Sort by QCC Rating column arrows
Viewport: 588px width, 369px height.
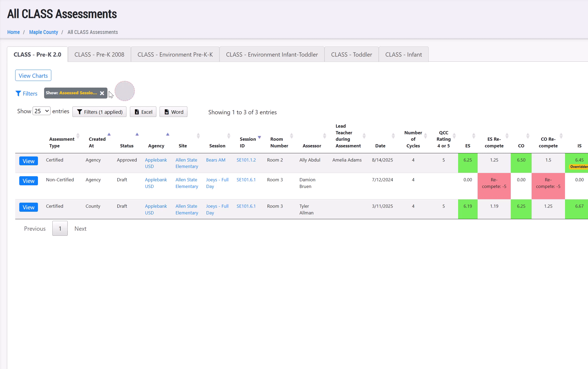pos(454,136)
